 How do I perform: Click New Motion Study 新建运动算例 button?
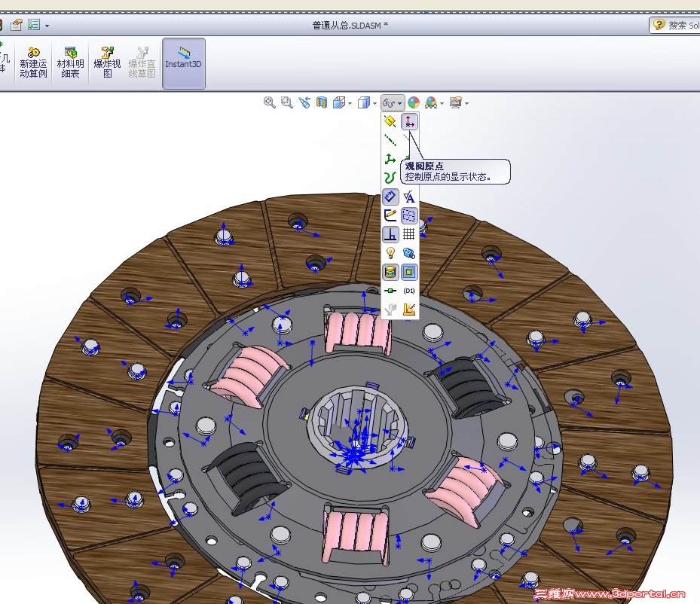pyautogui.click(x=33, y=63)
